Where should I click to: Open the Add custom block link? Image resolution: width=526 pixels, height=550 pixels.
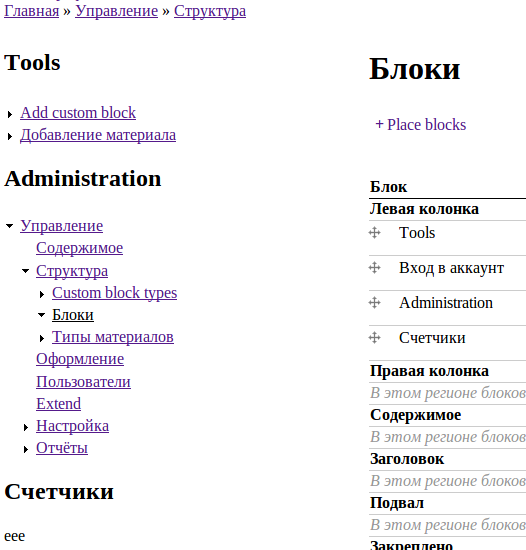coord(78,113)
